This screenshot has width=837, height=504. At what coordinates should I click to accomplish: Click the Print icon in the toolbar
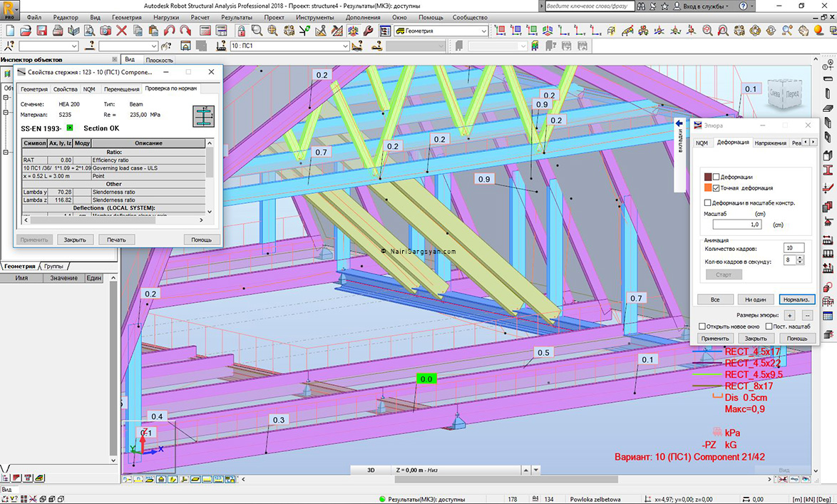click(x=58, y=31)
